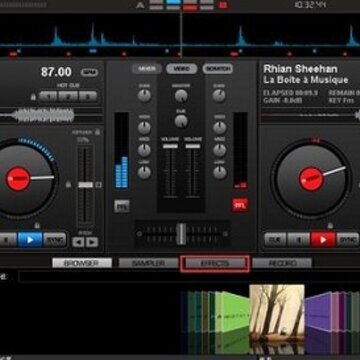360x360 pixels.
Task: Pause the left deck
Action: pos(7,240)
